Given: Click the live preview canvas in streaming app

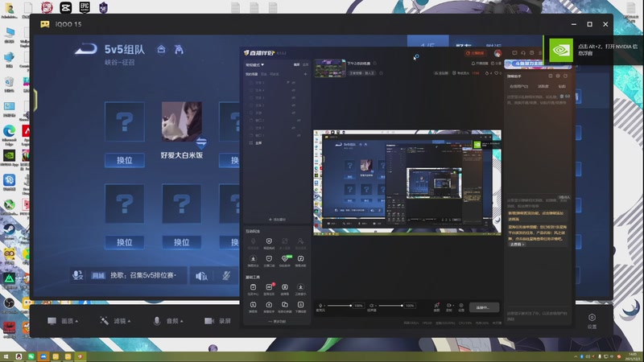Looking at the screenshot, I should click(407, 183).
